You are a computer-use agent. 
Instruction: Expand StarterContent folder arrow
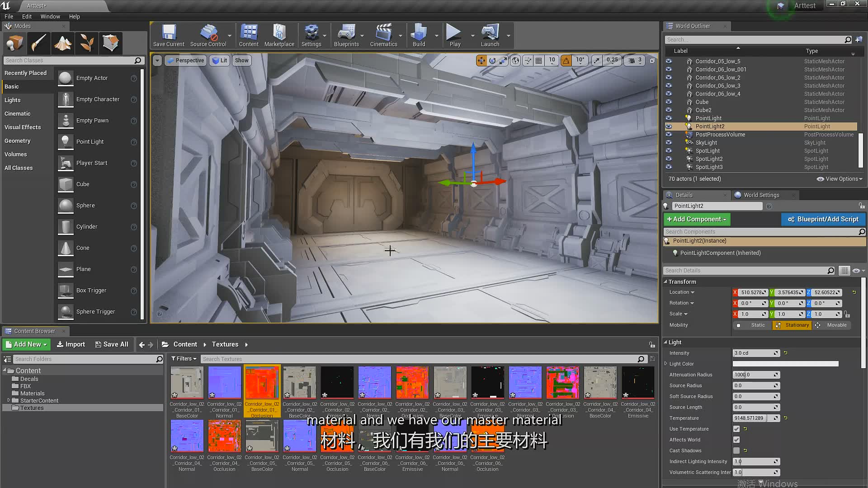[9, 400]
